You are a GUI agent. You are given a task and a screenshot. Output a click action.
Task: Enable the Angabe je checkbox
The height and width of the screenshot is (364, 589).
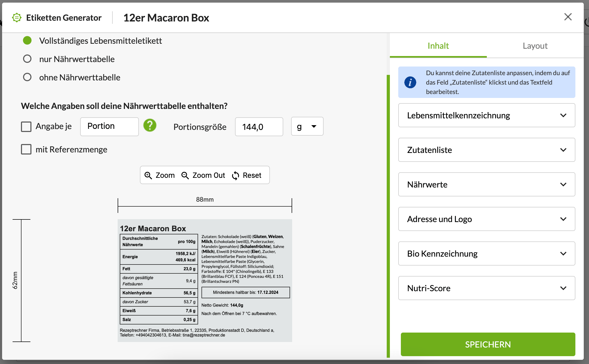[x=26, y=126]
